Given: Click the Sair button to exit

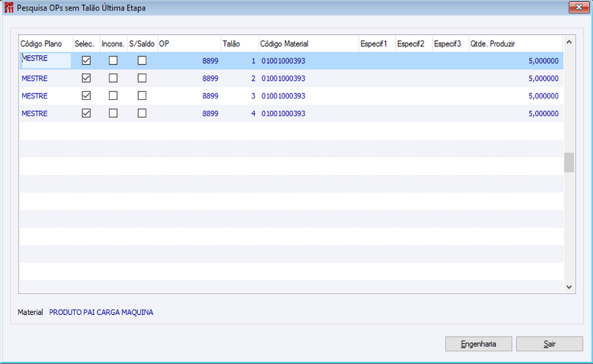Looking at the screenshot, I should [x=550, y=344].
